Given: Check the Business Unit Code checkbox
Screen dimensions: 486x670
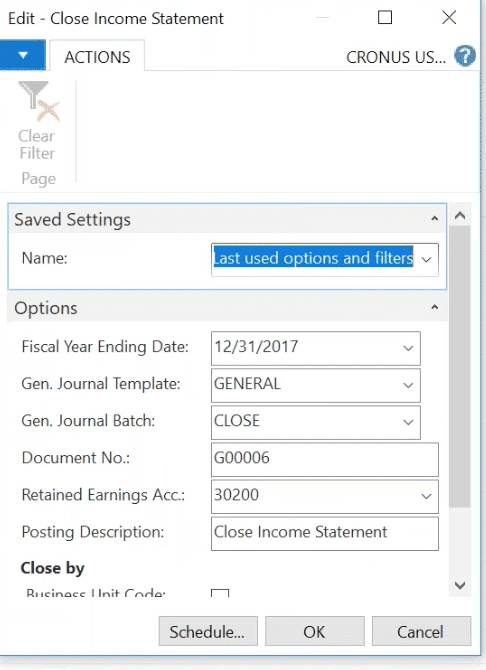Looking at the screenshot, I should [220, 593].
